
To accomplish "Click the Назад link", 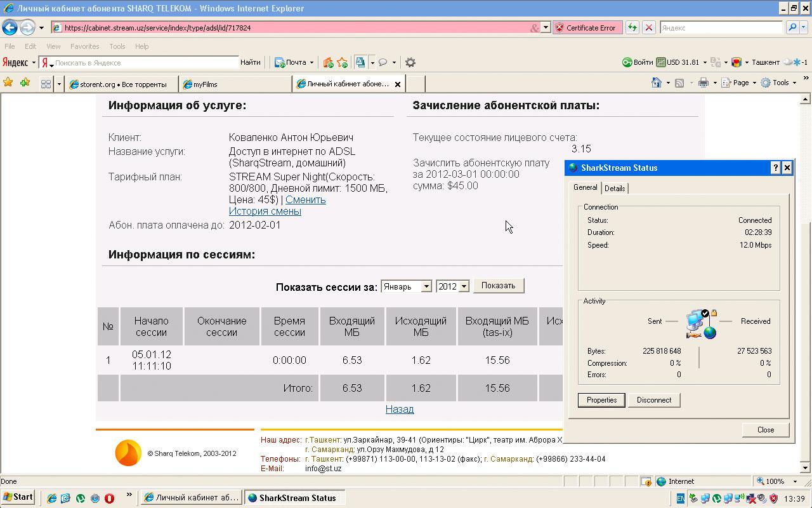I will tap(400, 409).
